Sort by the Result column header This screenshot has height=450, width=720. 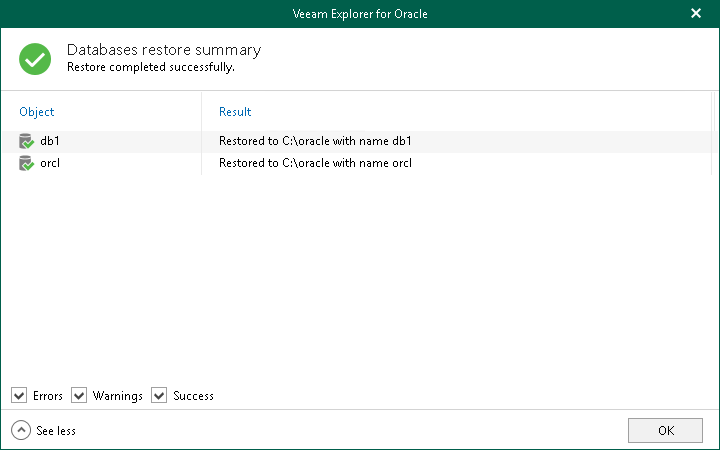pyautogui.click(x=235, y=112)
